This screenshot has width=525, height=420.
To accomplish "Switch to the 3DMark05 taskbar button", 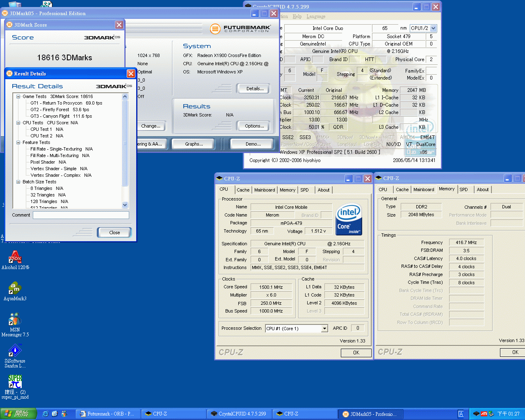I will (371, 414).
